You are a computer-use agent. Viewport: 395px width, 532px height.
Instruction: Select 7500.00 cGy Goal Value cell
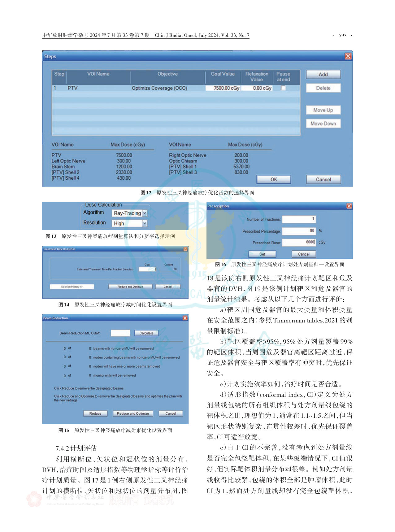pos(223,88)
